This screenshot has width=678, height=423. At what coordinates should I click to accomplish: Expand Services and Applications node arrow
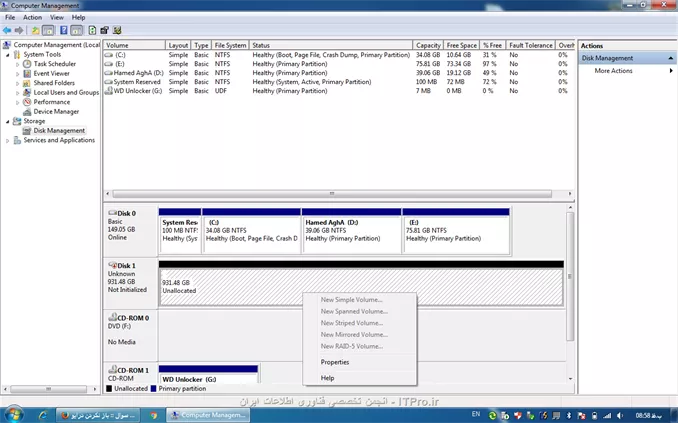[7, 141]
